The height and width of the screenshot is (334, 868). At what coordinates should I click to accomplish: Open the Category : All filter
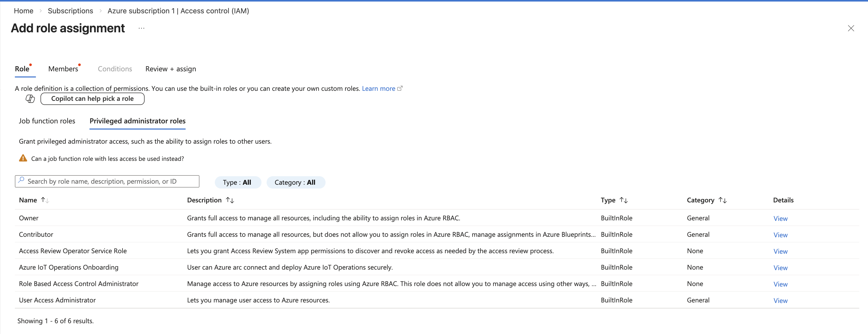point(296,182)
